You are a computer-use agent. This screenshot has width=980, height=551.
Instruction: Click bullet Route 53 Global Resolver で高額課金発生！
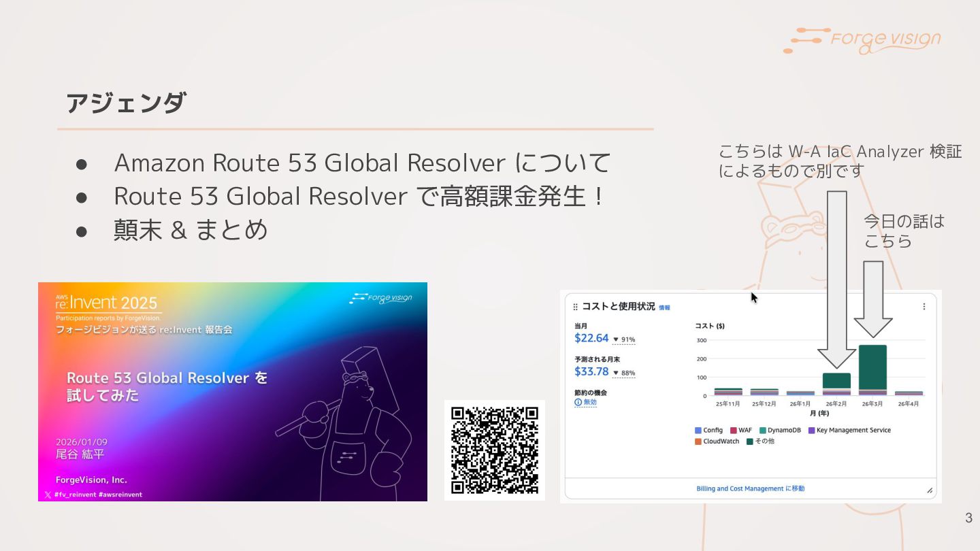[359, 197]
